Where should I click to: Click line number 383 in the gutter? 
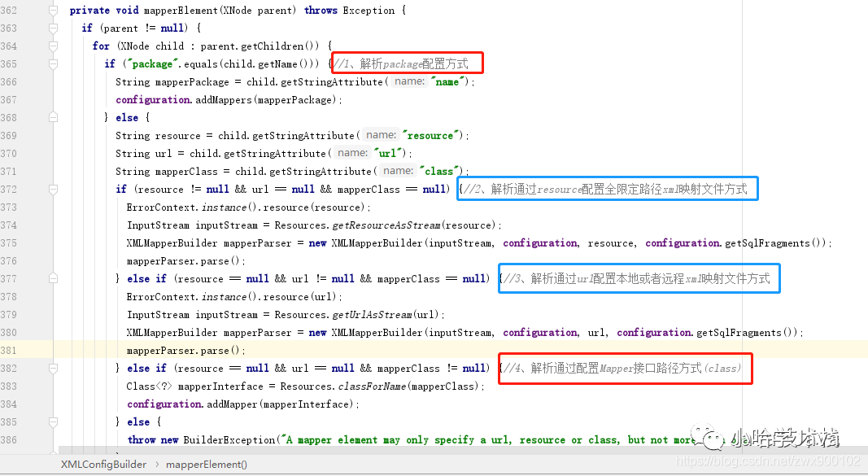pos(9,386)
